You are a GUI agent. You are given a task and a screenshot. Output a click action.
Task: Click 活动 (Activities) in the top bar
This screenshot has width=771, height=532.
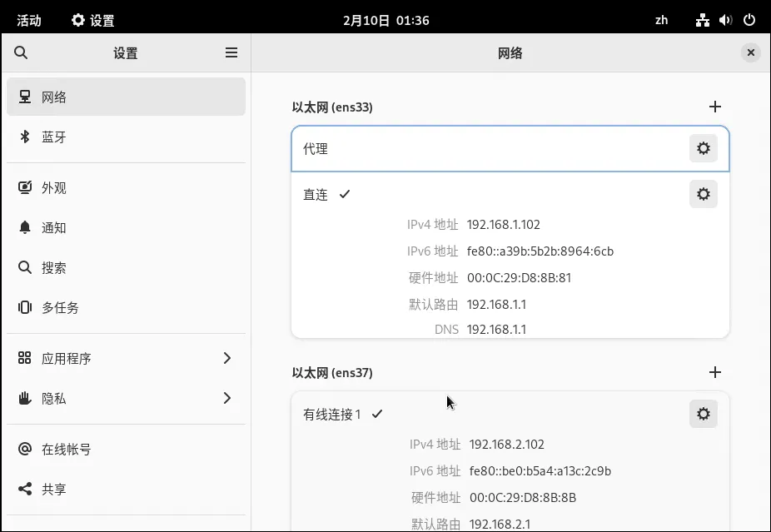pos(29,20)
